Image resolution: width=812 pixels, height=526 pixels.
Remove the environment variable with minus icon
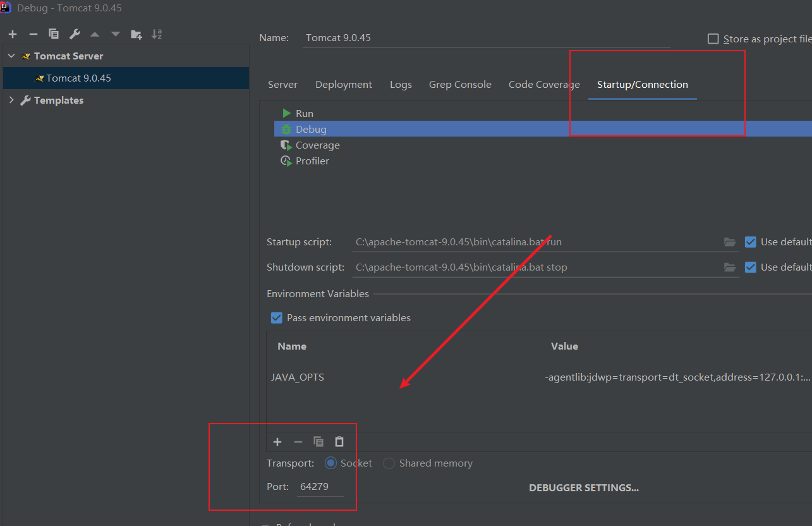[x=298, y=442]
